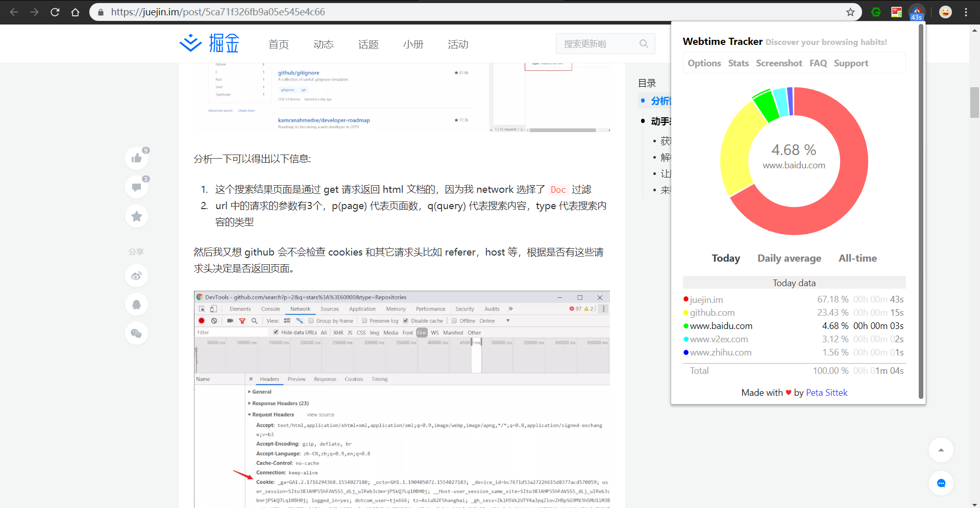980x508 pixels.
Task: Reload the current page
Action: (x=55, y=12)
